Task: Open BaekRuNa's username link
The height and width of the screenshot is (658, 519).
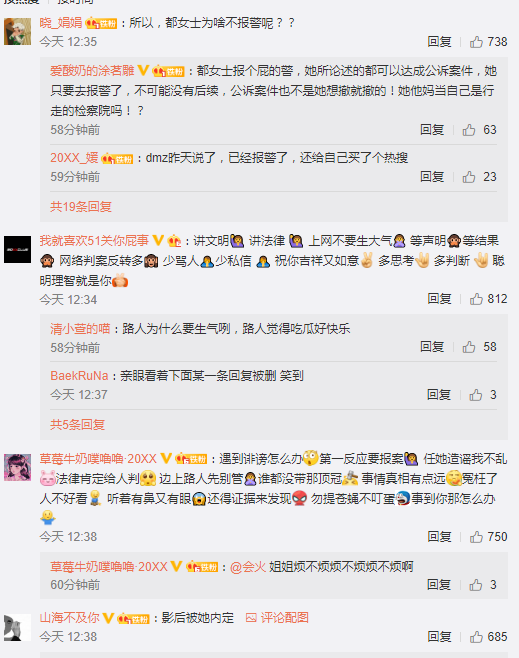Action: 79,376
